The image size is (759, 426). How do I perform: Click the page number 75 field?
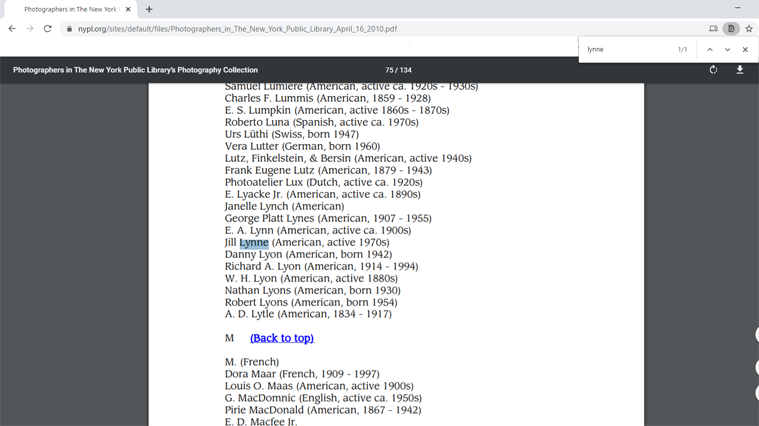pyautogui.click(x=390, y=70)
